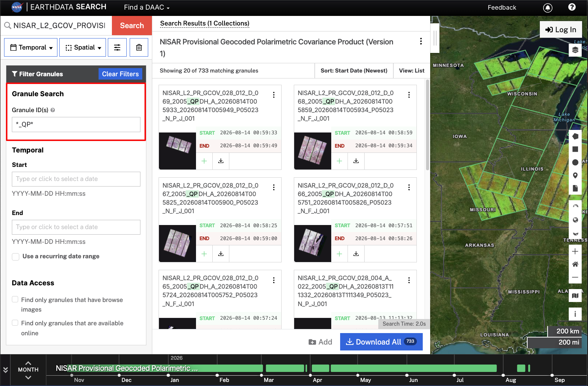588x386 pixels.
Task: Click Search Results (1 Collections) breadcrumb
Action: tap(205, 23)
